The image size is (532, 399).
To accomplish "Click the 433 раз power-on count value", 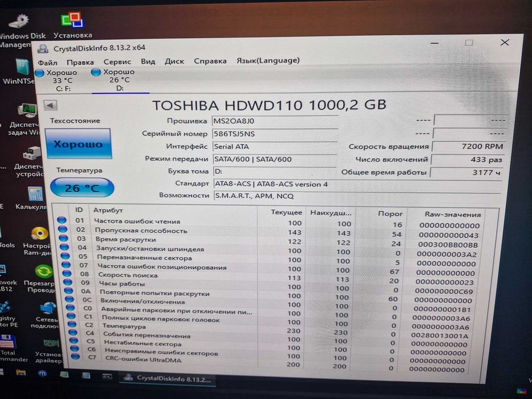I will point(468,160).
